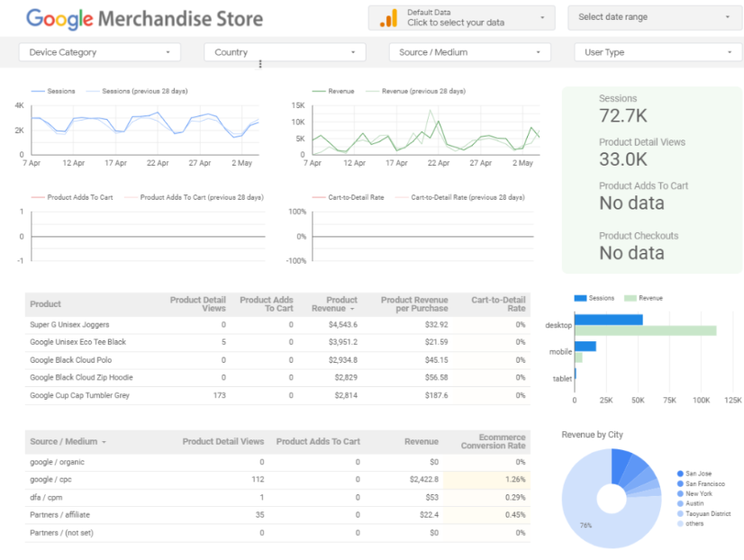Click Sessions (previous 28 days) legend entry
This screenshot has width=744, height=560.
tap(137, 91)
